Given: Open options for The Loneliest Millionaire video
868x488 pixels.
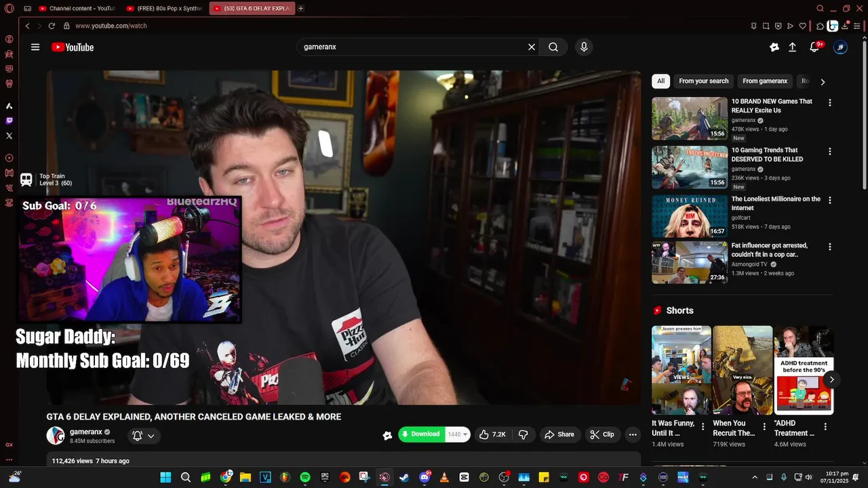Looking at the screenshot, I should (x=829, y=201).
